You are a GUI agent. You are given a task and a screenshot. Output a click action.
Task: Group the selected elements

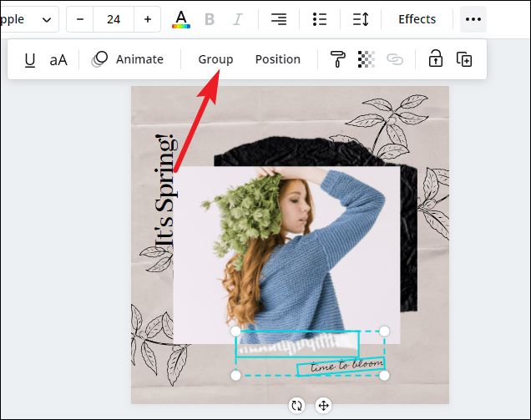pyautogui.click(x=215, y=59)
